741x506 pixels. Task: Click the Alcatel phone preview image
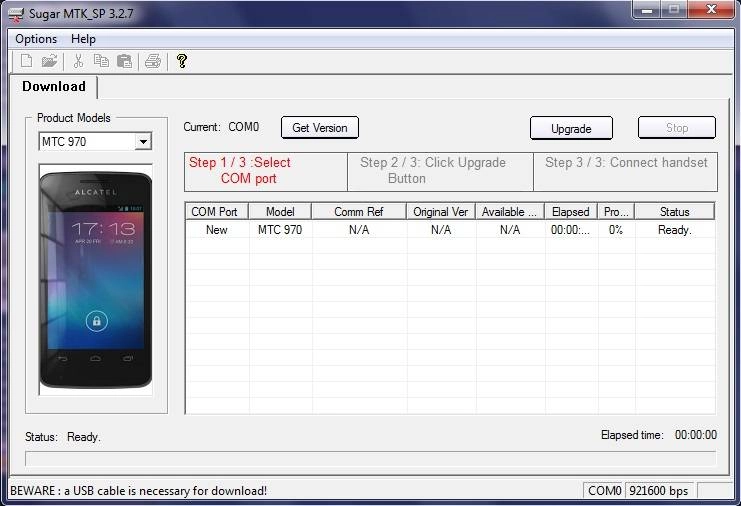96,279
